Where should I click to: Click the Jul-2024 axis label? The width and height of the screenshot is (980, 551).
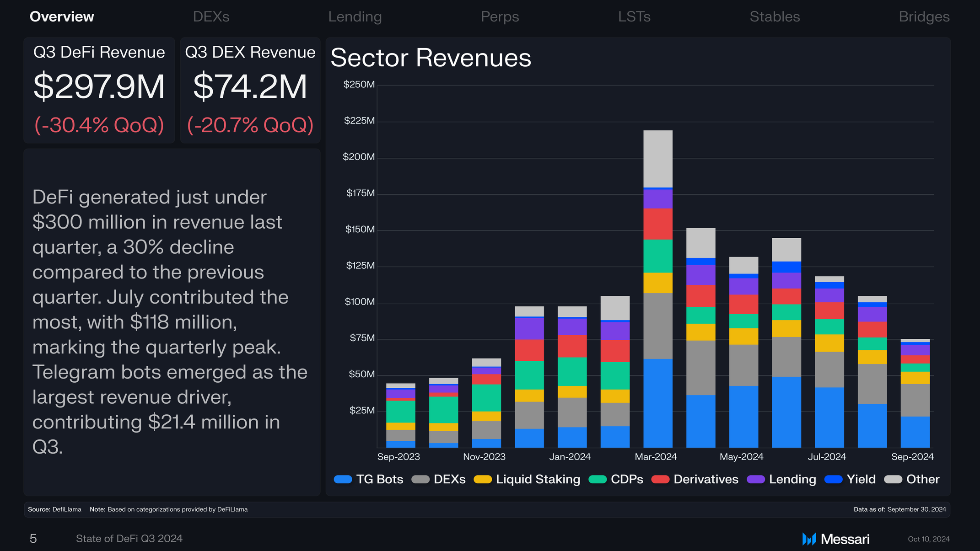827,457
